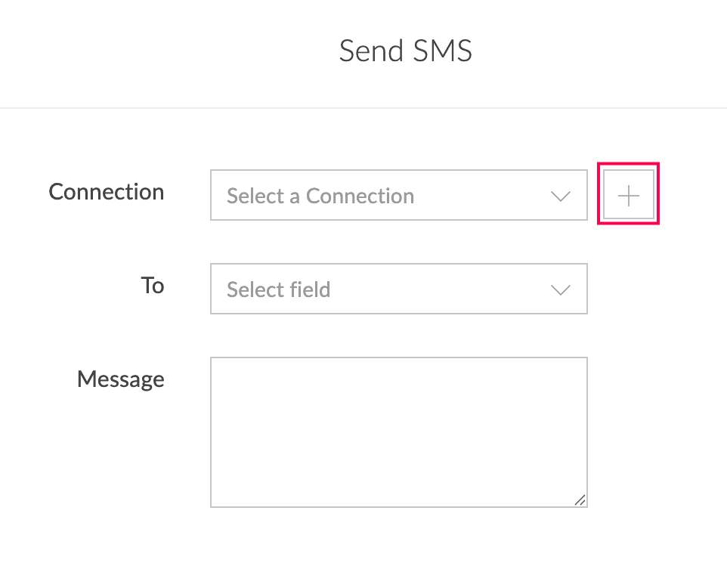The width and height of the screenshot is (727, 588).
Task: Select the diagonal grip at the Message box corner
Action: pos(580,500)
